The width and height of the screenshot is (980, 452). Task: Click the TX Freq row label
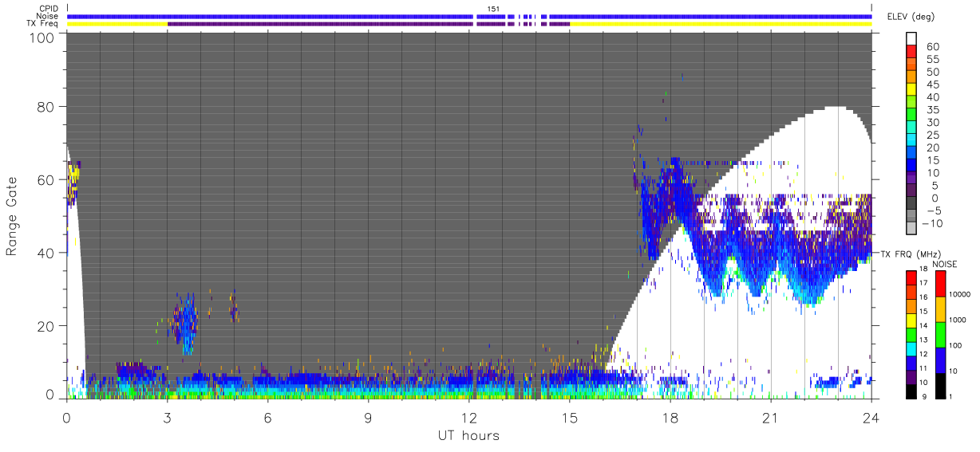tap(41, 23)
